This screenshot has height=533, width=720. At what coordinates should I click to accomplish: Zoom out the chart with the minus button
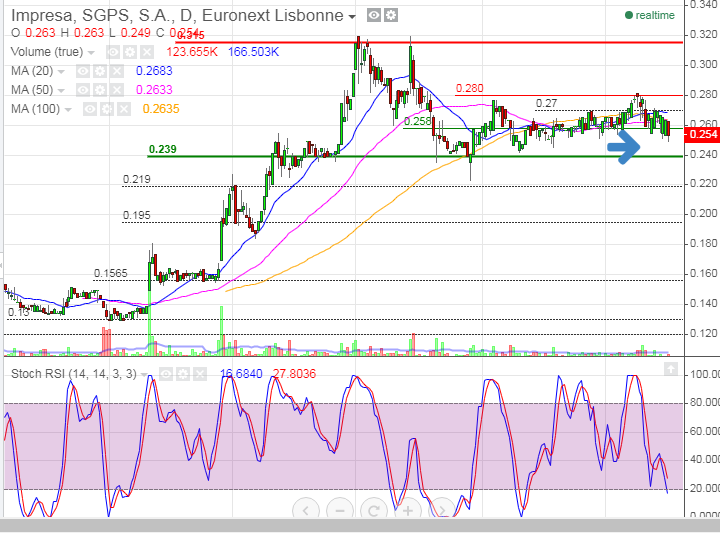tap(340, 510)
